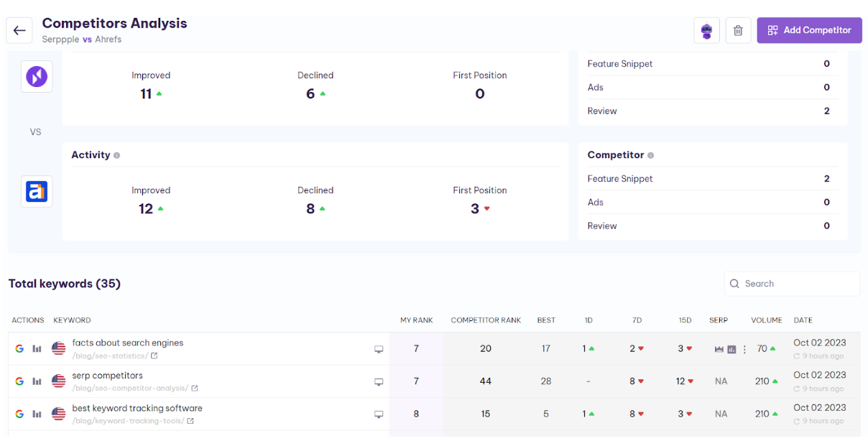Image resolution: width=868 pixels, height=441 pixels.
Task: Click Serppple Improved count 11
Action: 146,94
